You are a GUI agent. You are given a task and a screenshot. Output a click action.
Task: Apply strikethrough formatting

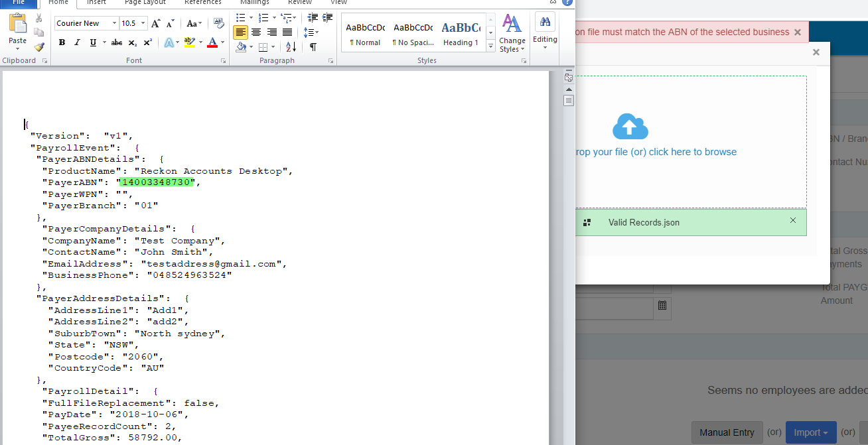click(x=117, y=42)
